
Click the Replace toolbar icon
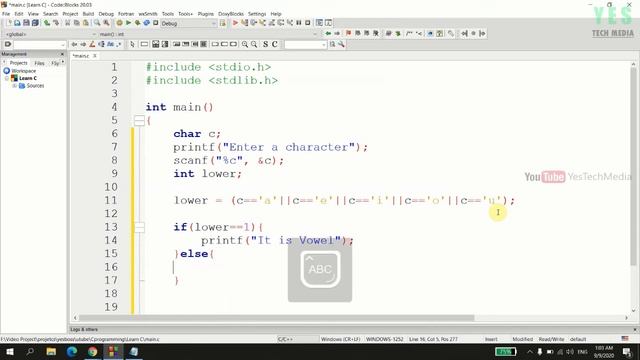(106, 23)
